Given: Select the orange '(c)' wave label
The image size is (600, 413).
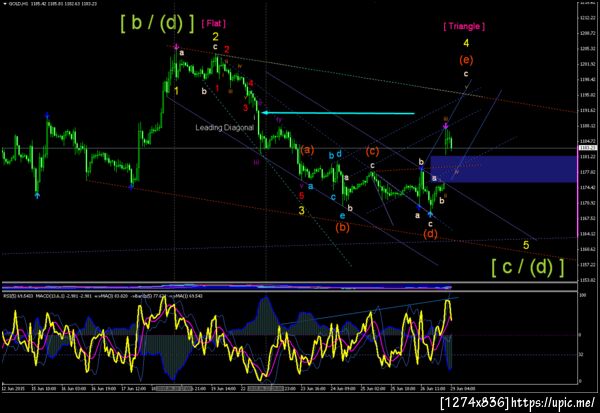Looking at the screenshot, I should (372, 151).
